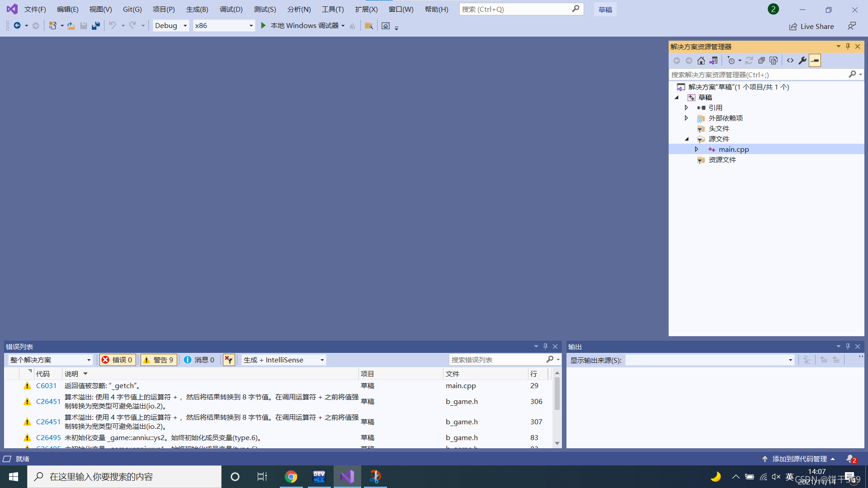Toggle the Warnings 9 filter button

coord(158,360)
